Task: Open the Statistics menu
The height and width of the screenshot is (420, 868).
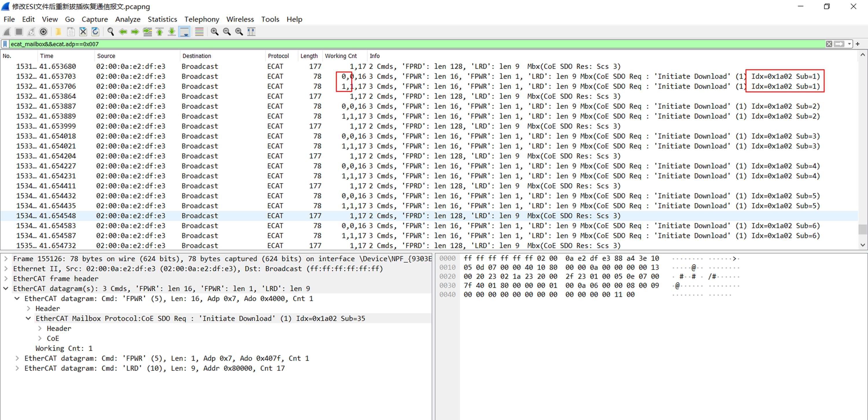Action: coord(162,19)
